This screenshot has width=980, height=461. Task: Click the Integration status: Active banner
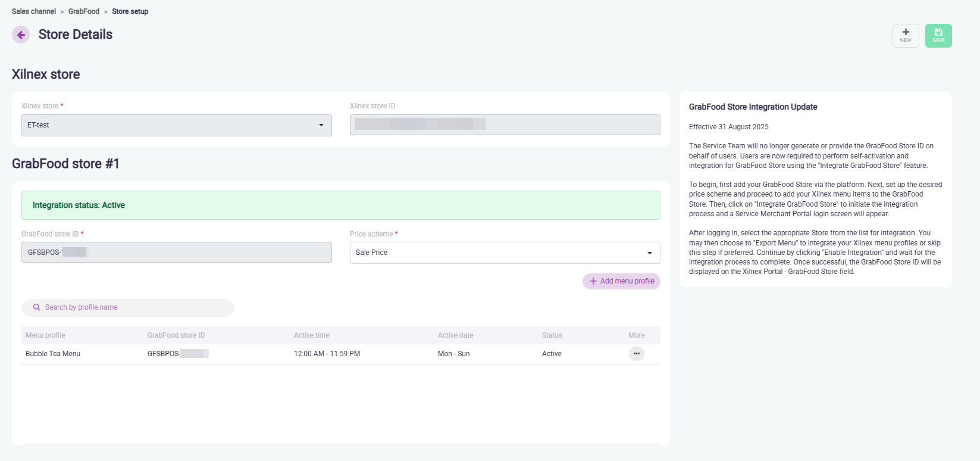tap(340, 205)
